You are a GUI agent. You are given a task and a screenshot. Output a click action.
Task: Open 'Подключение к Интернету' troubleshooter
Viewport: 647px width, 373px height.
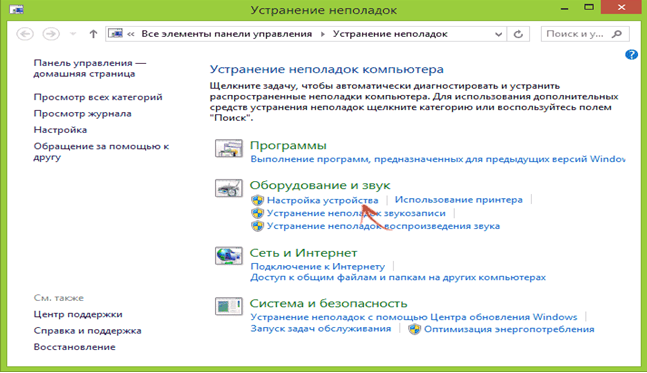tap(318, 267)
